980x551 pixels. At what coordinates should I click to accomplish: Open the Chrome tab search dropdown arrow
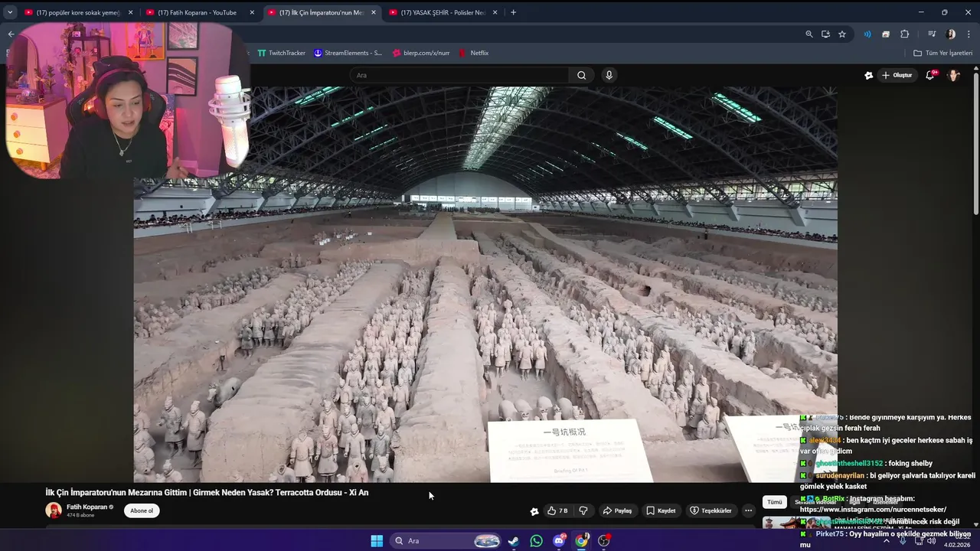(10, 12)
